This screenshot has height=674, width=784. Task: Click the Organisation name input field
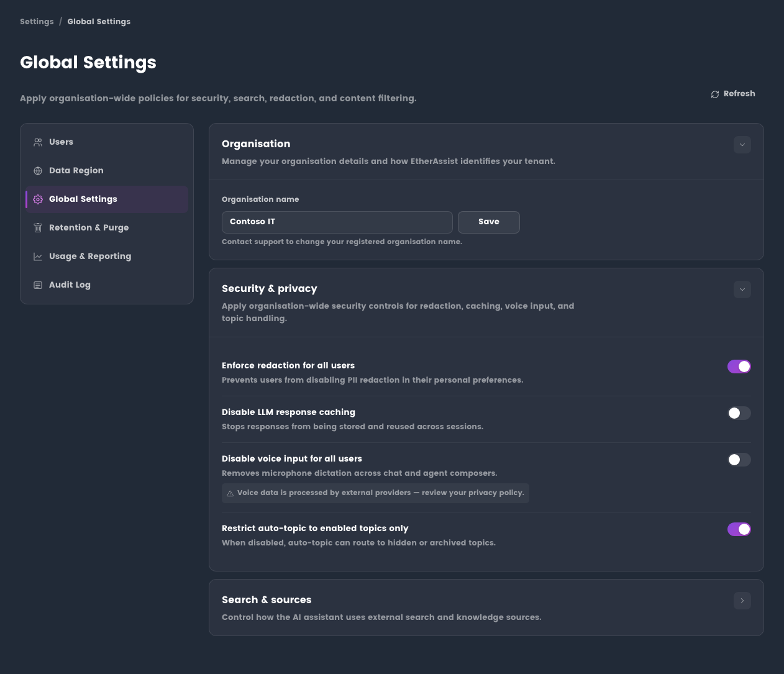337,222
